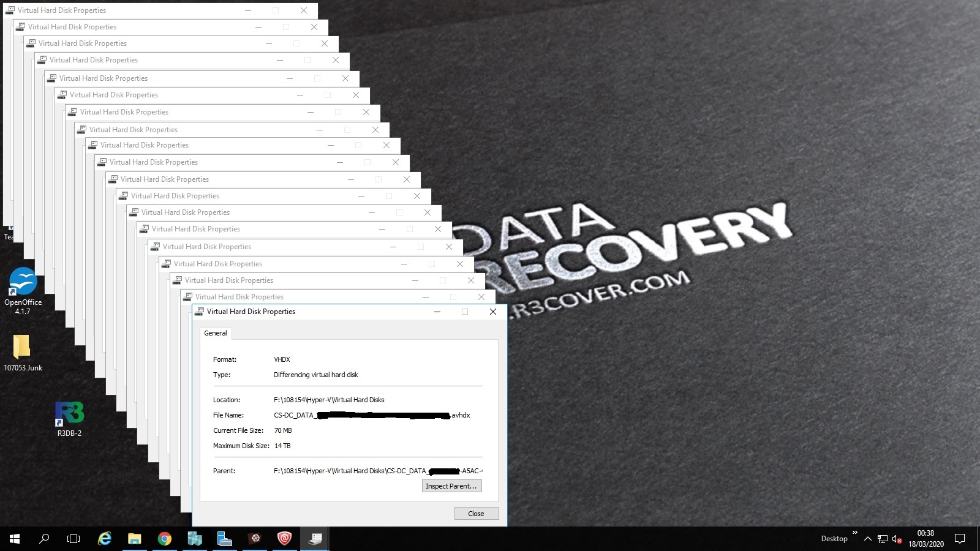Click the date 18/03/2020 in the tray
The image size is (980, 551).
926,544
